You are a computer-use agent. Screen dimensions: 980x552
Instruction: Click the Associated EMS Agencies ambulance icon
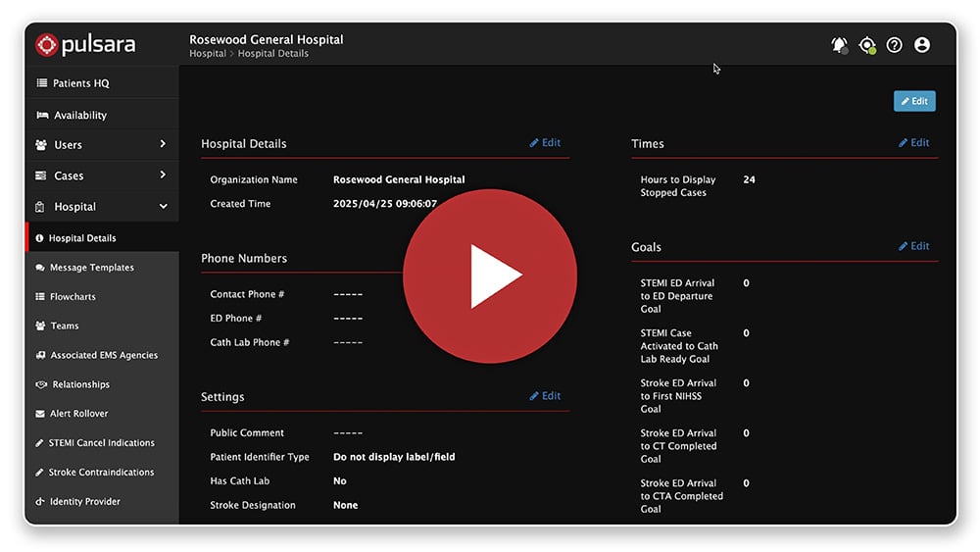(x=40, y=355)
